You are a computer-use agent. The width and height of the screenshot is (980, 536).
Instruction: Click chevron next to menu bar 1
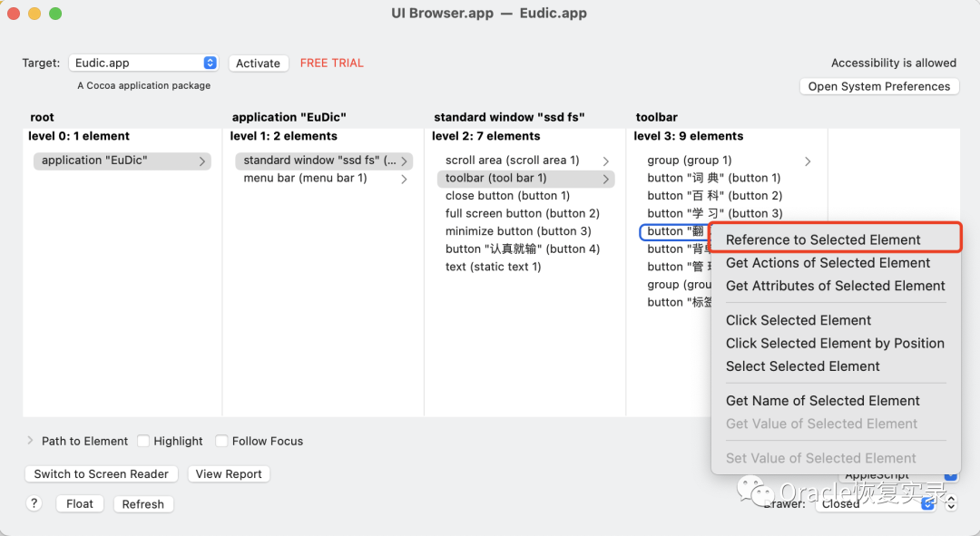(404, 180)
